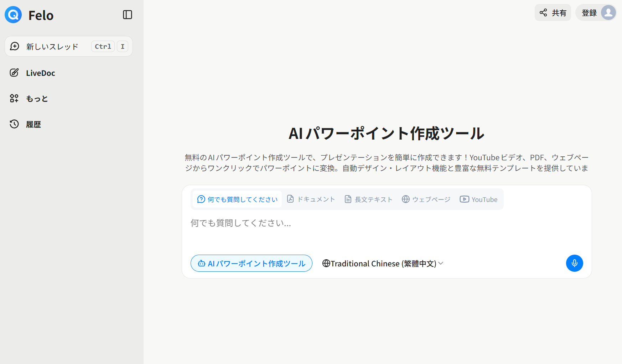The width and height of the screenshot is (622, 364).
Task: Switch to the 長文テキスト tab
Action: click(x=368, y=199)
